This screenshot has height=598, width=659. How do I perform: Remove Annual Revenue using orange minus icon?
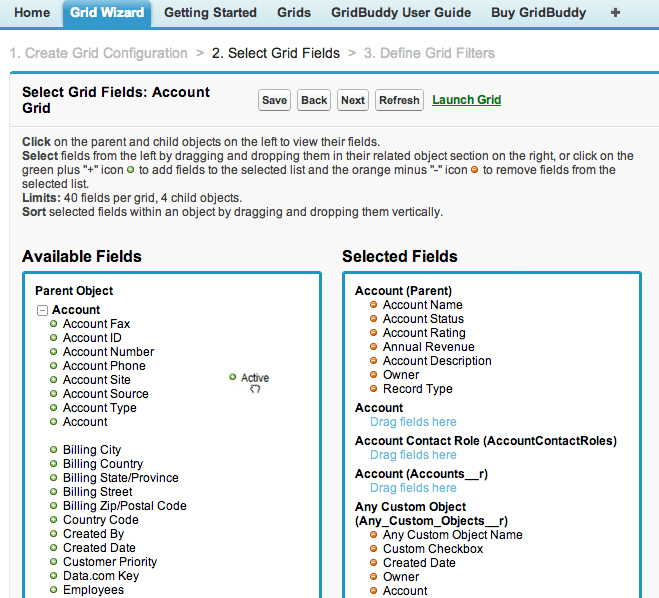[x=374, y=347]
